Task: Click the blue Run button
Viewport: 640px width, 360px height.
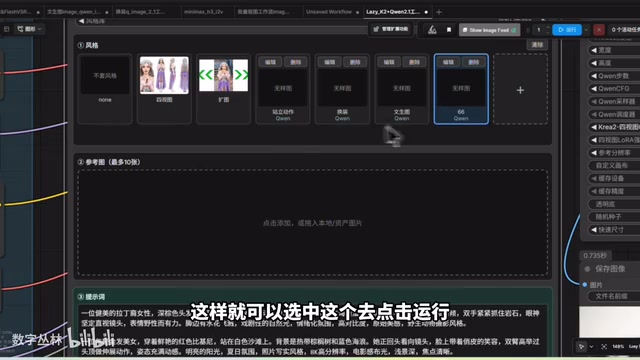Action: click(x=567, y=30)
